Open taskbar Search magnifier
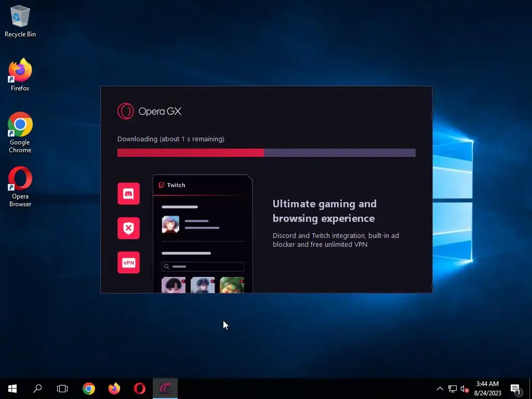 pos(37,389)
